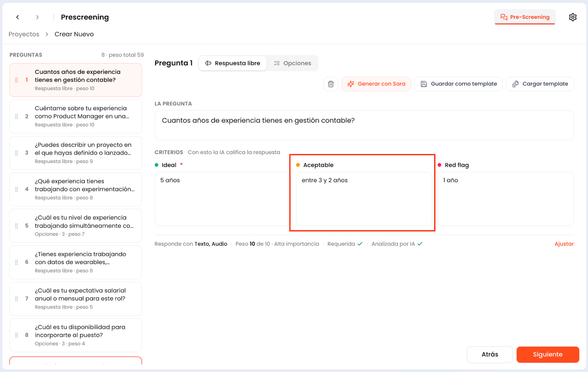Screen dimensions: 588x372
Task: Click 'Crear Nuevo' breadcrumb text
Action: pos(74,34)
